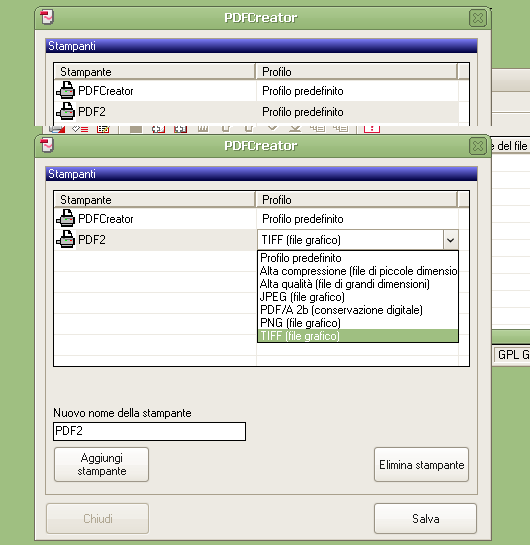
Task: Click the 'del file' text in background window
Action: coord(512,146)
